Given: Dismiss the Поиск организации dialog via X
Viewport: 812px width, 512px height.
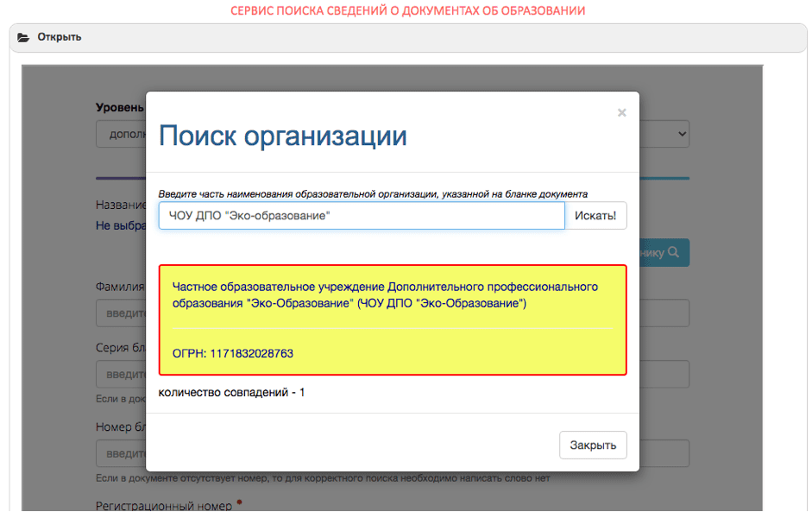Looking at the screenshot, I should [621, 112].
